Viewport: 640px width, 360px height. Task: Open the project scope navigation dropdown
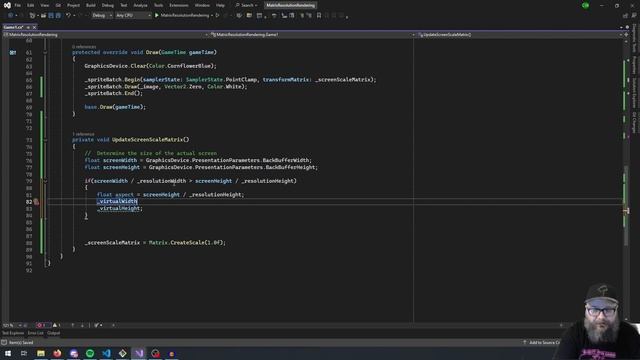point(105,35)
